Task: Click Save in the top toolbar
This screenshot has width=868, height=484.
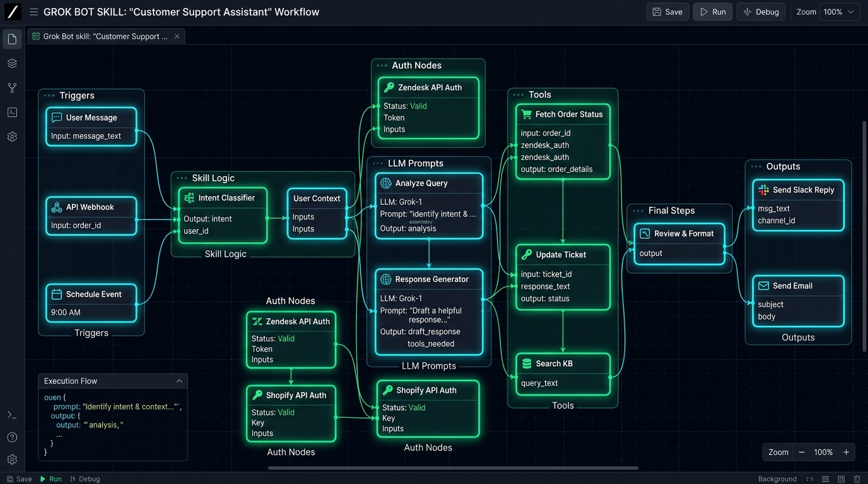Action: tap(667, 12)
